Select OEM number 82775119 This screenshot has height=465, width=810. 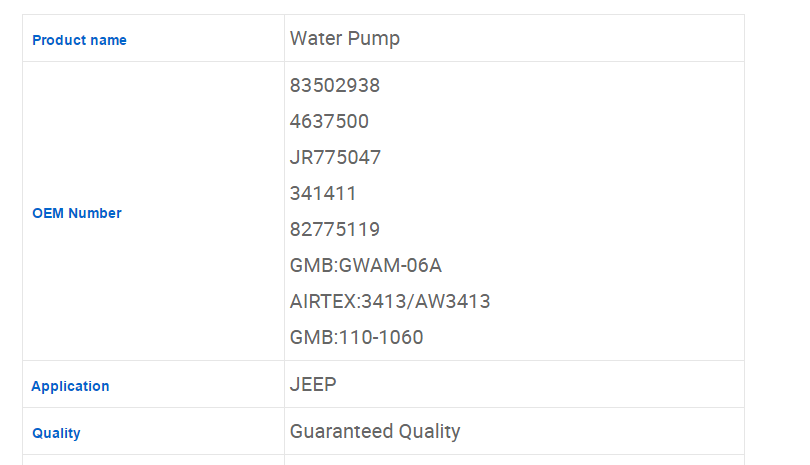tap(335, 230)
